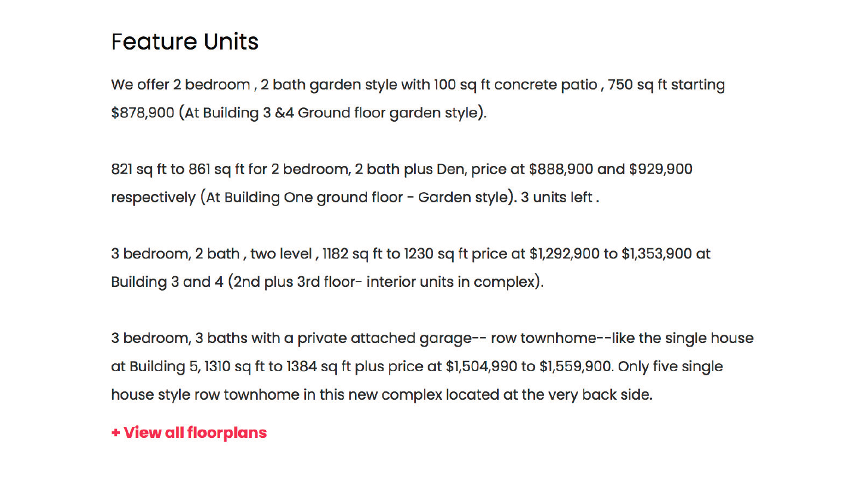Click the $1,559,900 price text
This screenshot has width=868, height=494.
(x=576, y=367)
